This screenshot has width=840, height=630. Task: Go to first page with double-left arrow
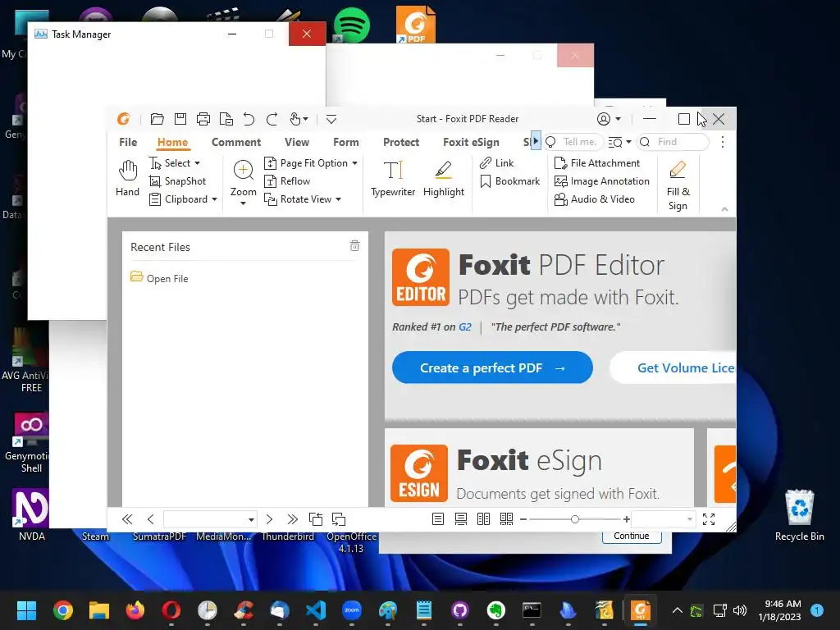127,519
